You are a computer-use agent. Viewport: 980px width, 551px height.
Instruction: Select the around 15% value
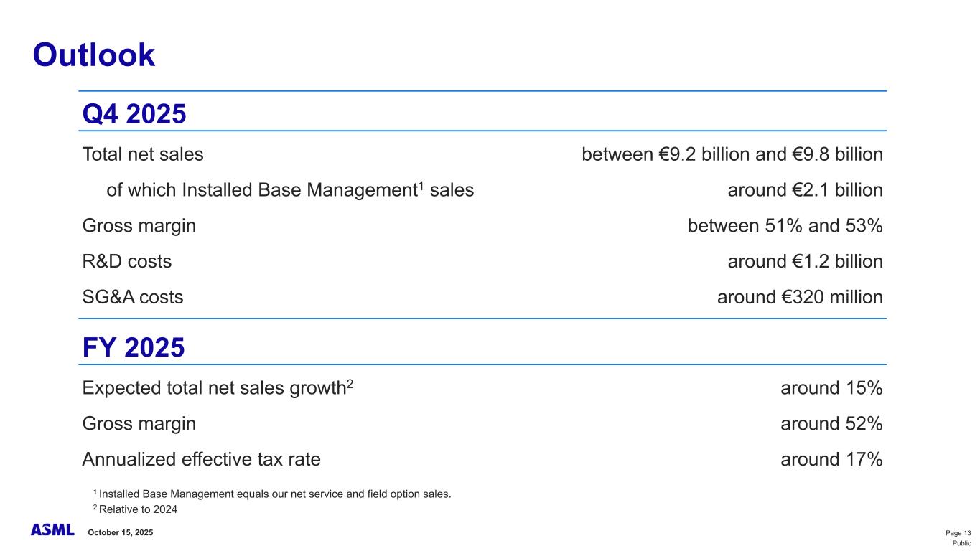831,388
